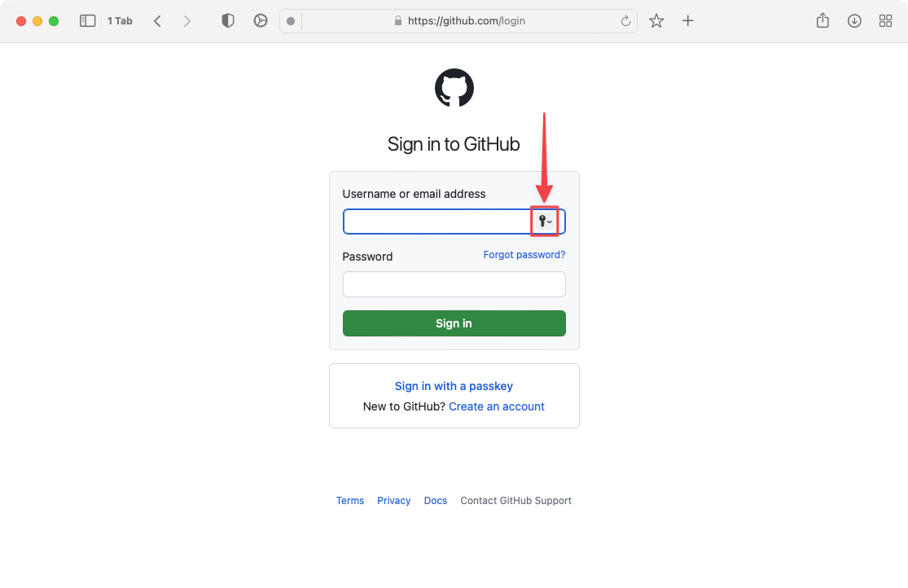Click the GitHub octocat logo
This screenshot has height=588, width=908.
454,87
